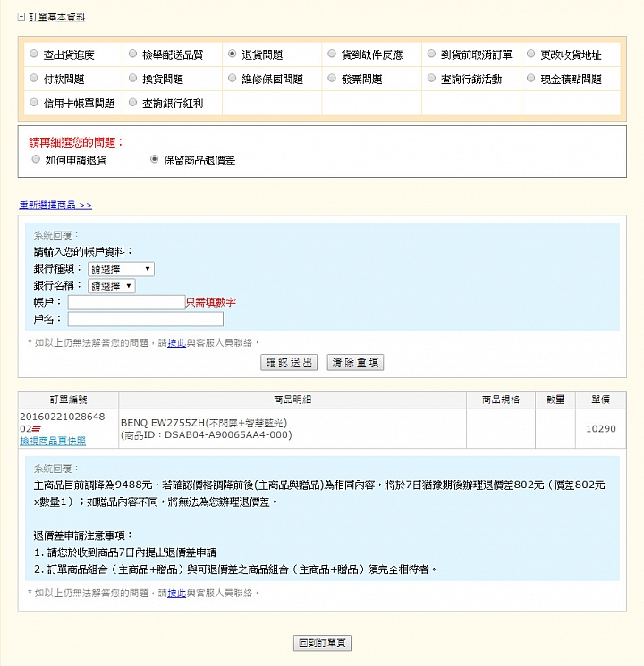The width and height of the screenshot is (644, 666).
Task: Click the red 只需填數字 hint text
Action: 211,302
